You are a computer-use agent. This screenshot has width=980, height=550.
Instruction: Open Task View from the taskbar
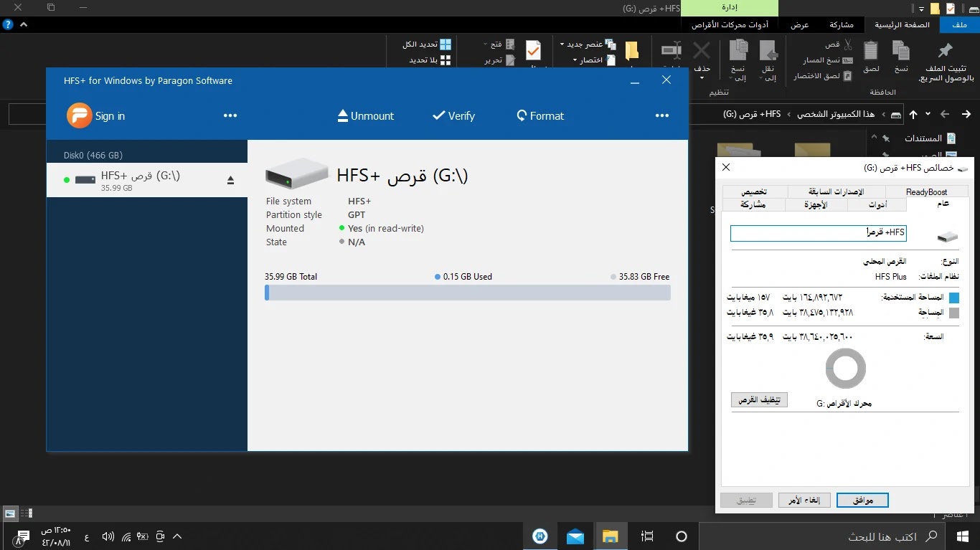coord(647,536)
